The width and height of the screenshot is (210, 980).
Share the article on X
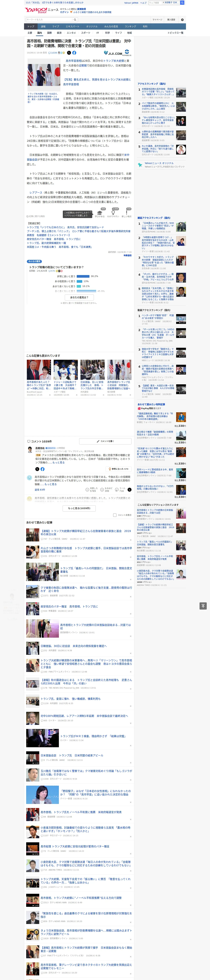tap(69, 53)
